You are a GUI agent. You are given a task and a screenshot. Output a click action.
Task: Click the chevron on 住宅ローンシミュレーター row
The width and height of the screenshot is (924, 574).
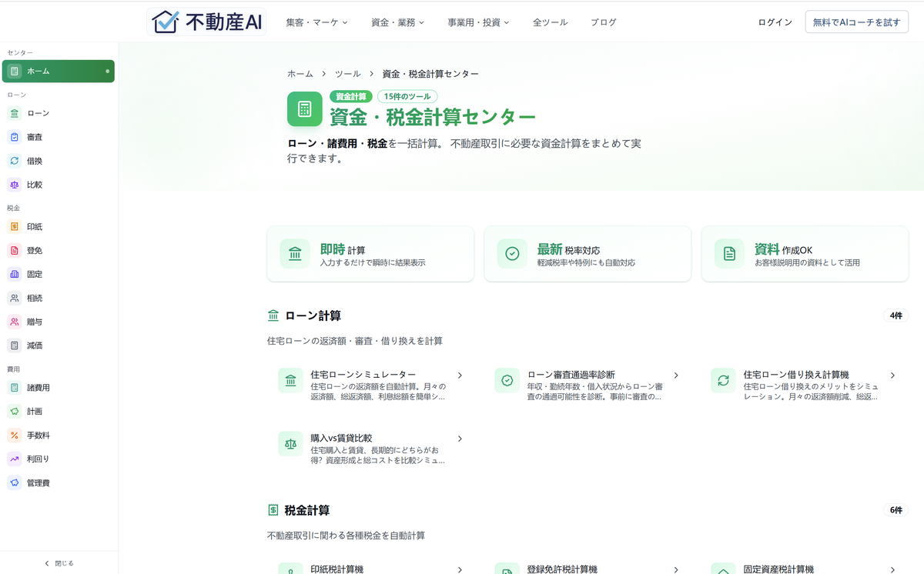pos(460,375)
